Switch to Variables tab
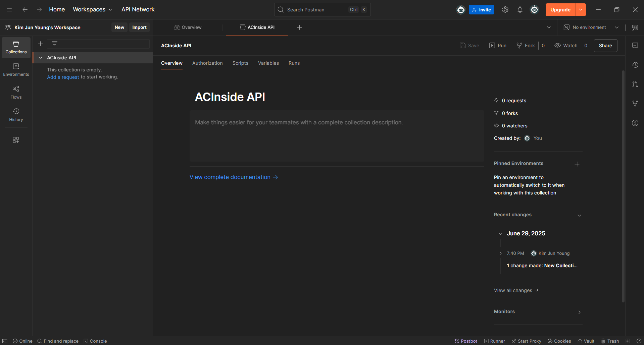The height and width of the screenshot is (345, 644). click(268, 63)
